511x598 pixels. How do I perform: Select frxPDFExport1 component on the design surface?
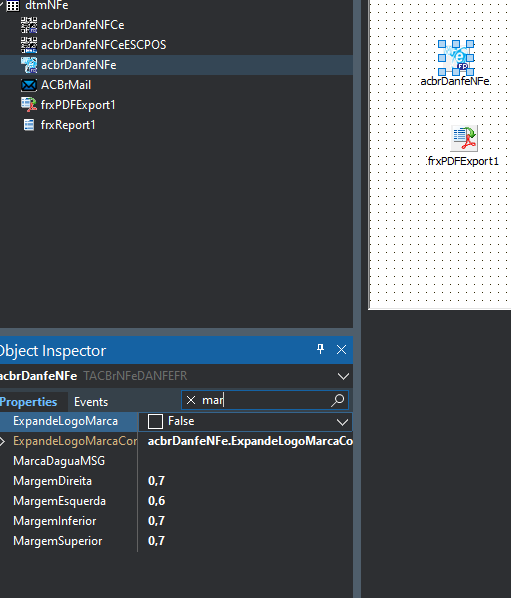tap(464, 138)
